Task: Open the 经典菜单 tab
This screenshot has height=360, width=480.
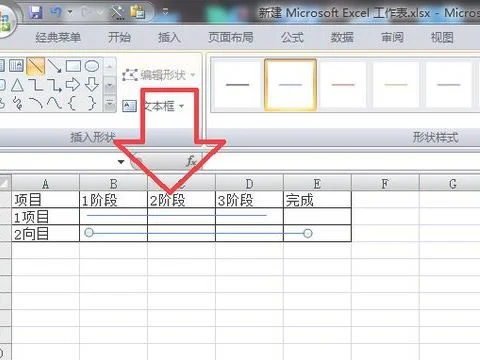Action: (x=58, y=37)
